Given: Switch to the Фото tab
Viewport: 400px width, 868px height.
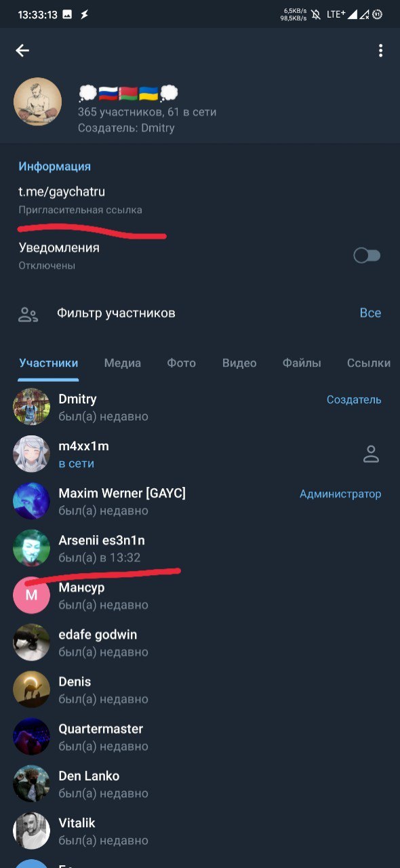Looking at the screenshot, I should point(182,363).
